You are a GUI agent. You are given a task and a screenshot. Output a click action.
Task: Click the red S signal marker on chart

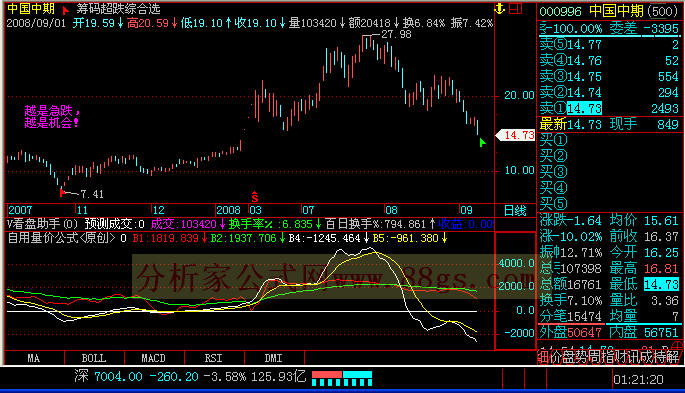click(255, 196)
